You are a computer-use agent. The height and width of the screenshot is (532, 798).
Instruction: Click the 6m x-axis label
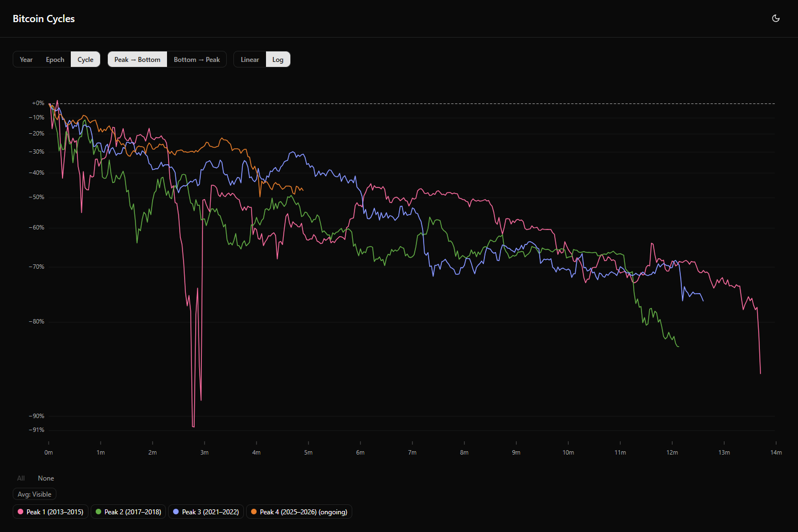pyautogui.click(x=360, y=452)
